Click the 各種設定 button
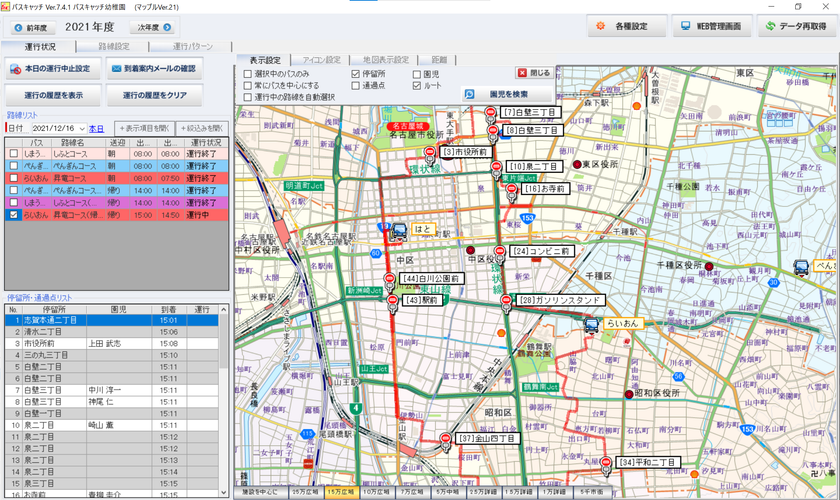Viewport: 840px width, 500px height. (628, 26)
